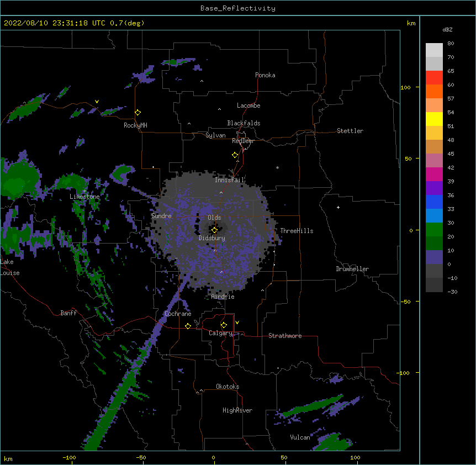Viewport: 476px width, 465px height.
Task: Click the yellow v marker right of Calgary diamond
Action: pos(237,323)
